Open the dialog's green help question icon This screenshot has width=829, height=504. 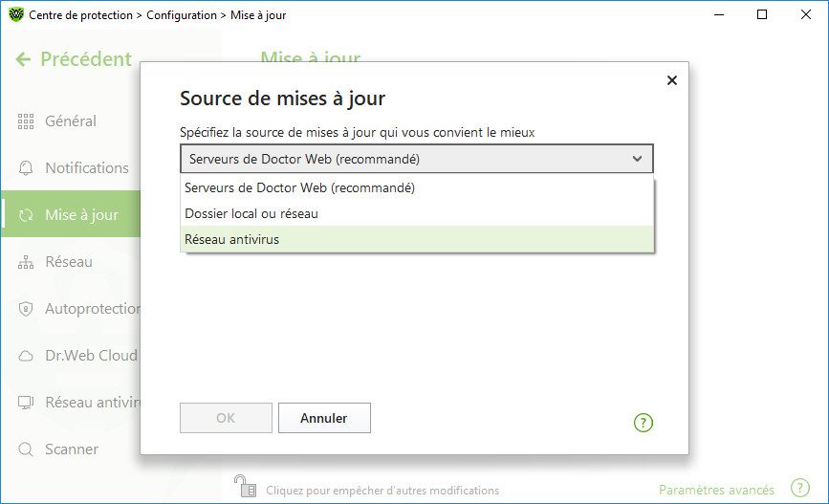click(x=643, y=423)
